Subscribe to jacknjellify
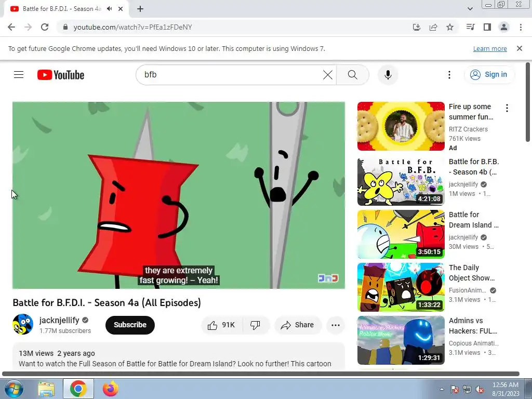This screenshot has width=532, height=399. [130, 325]
